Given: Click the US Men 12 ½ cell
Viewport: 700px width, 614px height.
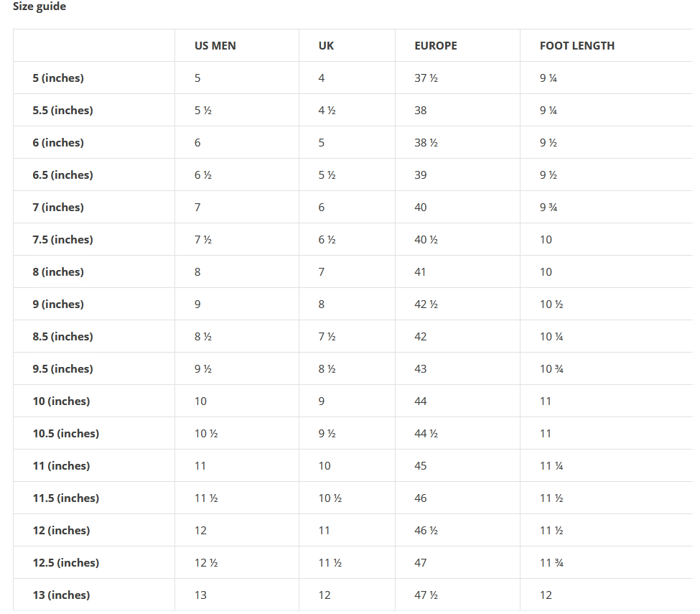Looking at the screenshot, I should click(x=206, y=563).
